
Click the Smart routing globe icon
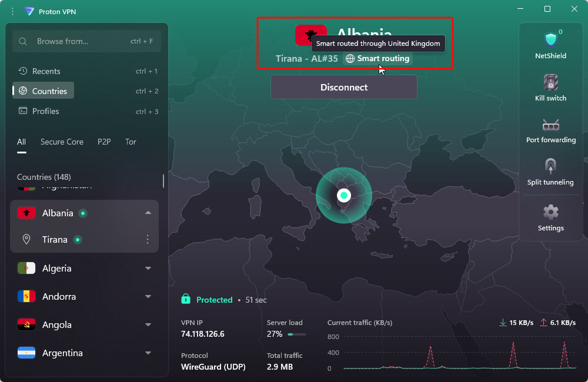click(350, 59)
